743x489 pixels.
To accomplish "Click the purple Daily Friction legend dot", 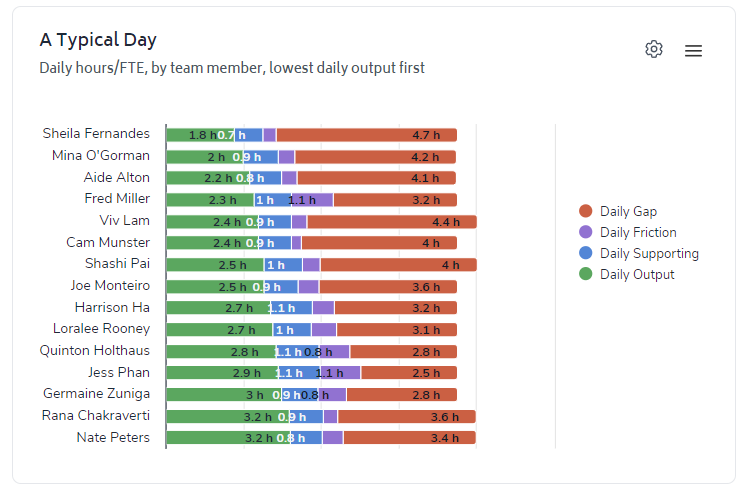I will pos(586,232).
